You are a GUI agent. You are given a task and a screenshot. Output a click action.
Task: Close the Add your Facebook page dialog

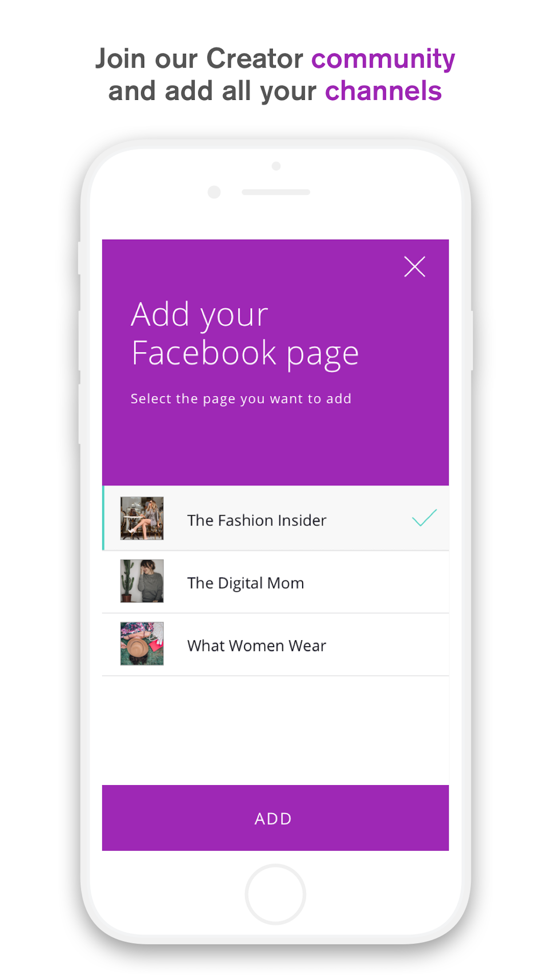point(415,267)
